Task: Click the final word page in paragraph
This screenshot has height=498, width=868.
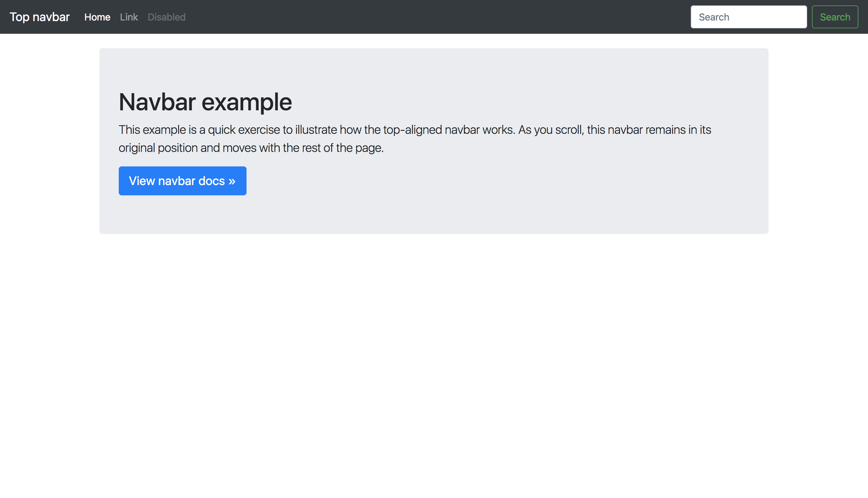Action: [x=368, y=148]
